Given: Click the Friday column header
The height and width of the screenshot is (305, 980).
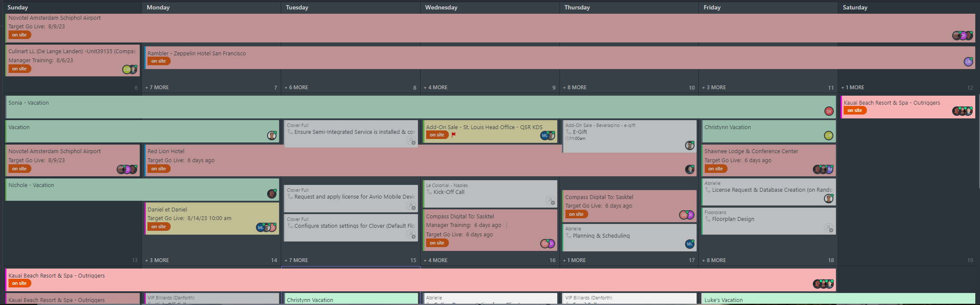Looking at the screenshot, I should [712, 7].
